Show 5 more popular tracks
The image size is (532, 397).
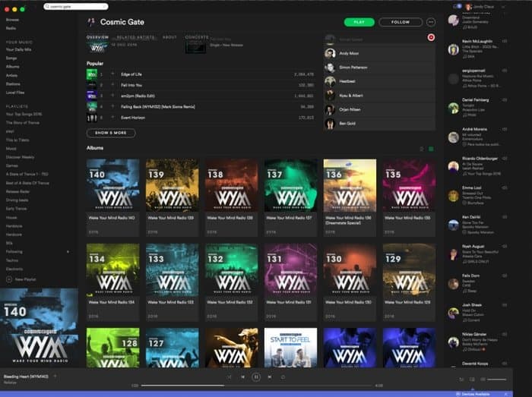point(111,133)
